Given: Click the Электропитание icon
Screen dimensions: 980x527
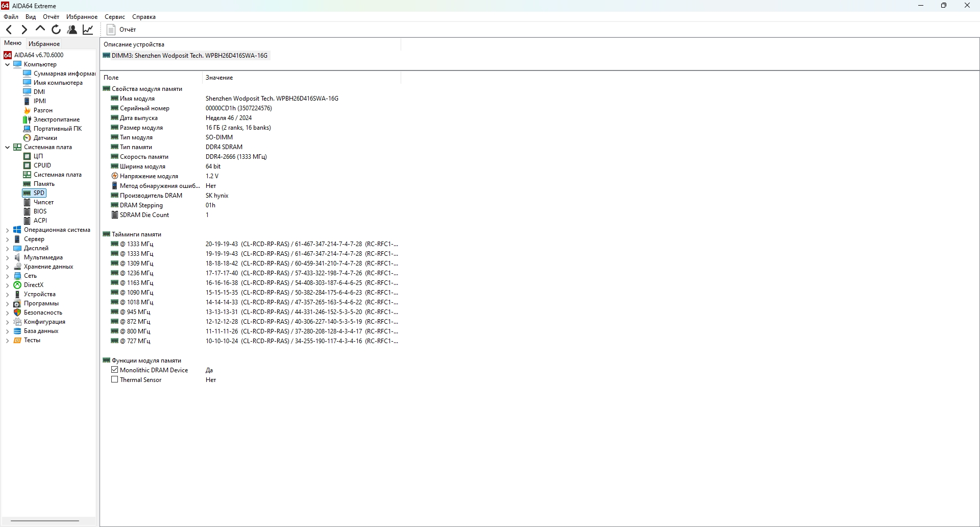Looking at the screenshot, I should click(28, 119).
